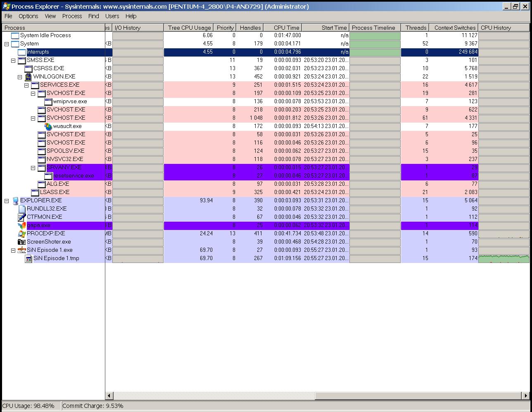Image resolution: width=532 pixels, height=412 pixels.
Task: Click the resetservice.exe process icon
Action: pos(48,176)
